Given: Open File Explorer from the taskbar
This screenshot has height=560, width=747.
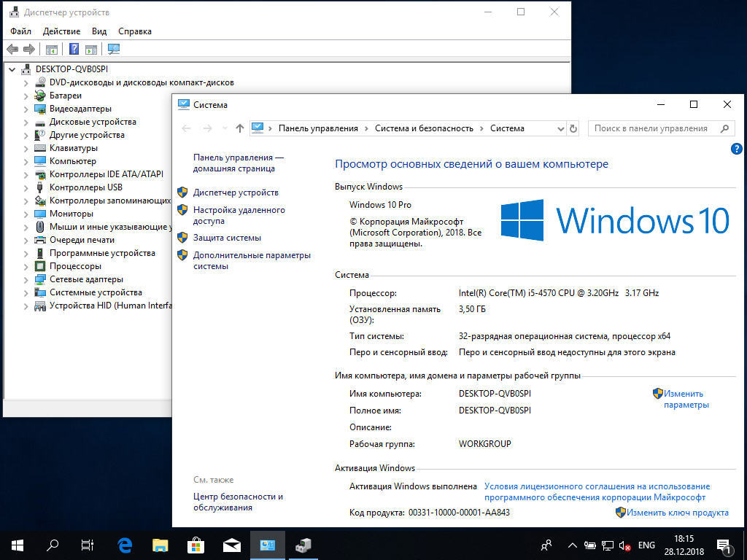Looking at the screenshot, I should (x=160, y=545).
